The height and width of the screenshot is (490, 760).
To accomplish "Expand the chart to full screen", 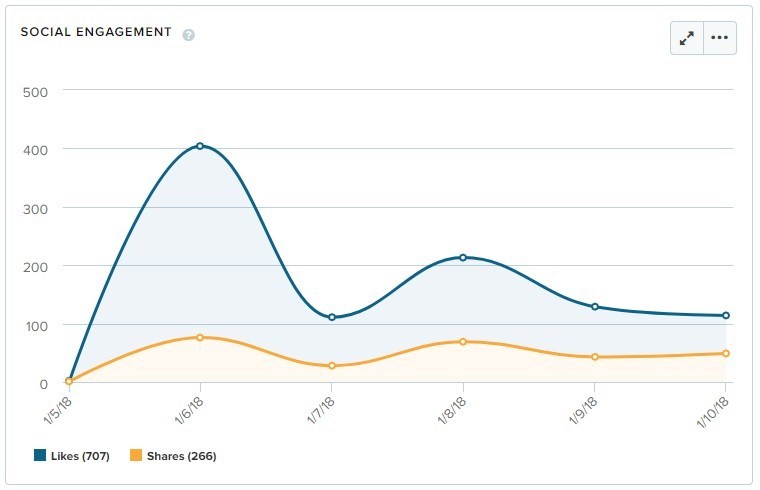I will (x=687, y=38).
